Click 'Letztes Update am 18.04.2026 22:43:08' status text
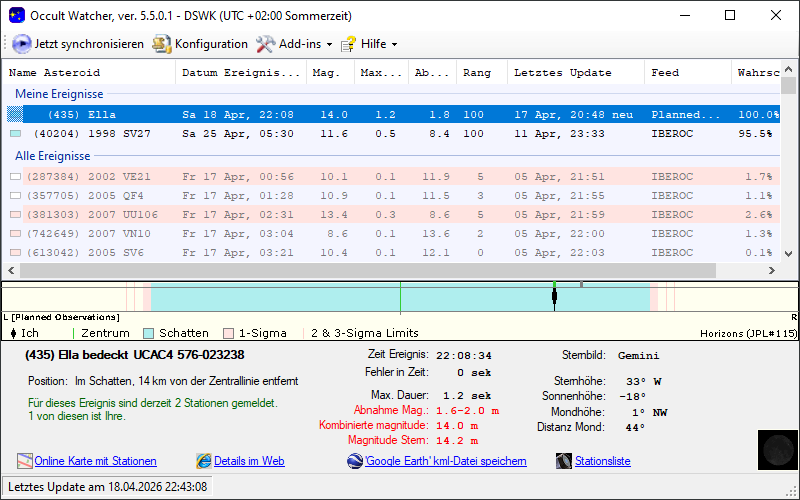 point(108,487)
